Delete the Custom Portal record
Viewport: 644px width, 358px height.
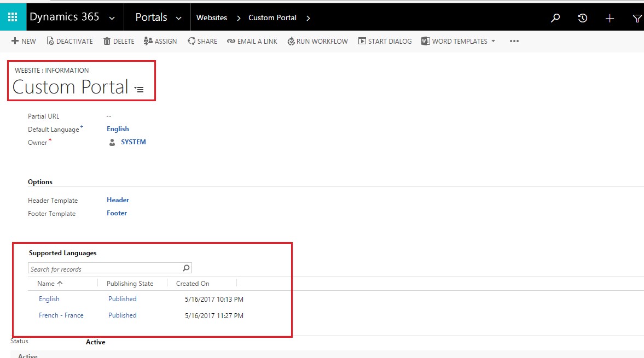coord(118,41)
